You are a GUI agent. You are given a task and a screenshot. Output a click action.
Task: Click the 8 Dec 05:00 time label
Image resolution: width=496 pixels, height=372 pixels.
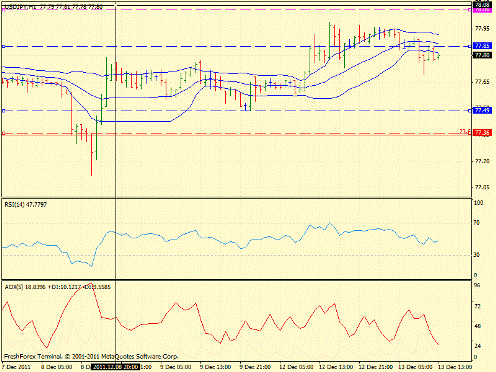point(56,367)
